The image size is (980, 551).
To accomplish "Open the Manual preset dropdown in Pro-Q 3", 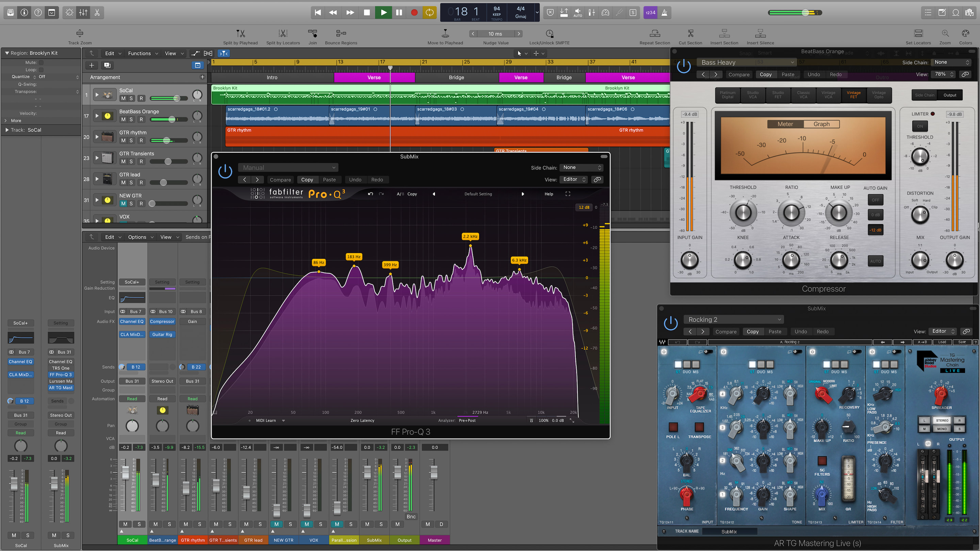I will [x=288, y=168].
